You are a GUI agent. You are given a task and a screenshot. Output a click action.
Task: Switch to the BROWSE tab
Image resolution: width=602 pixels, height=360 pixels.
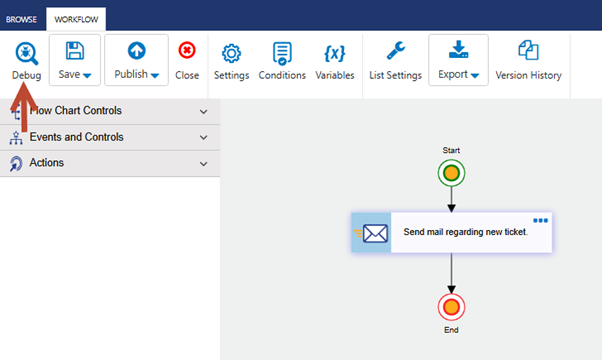[x=22, y=19]
